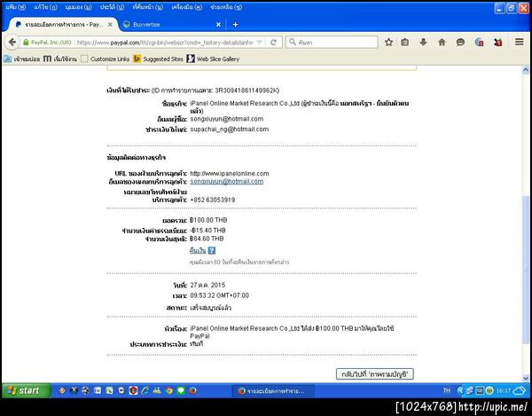Click the 09:53:32 GMT+07:00 time value
The width and height of the screenshot is (532, 416).
pyautogui.click(x=220, y=295)
